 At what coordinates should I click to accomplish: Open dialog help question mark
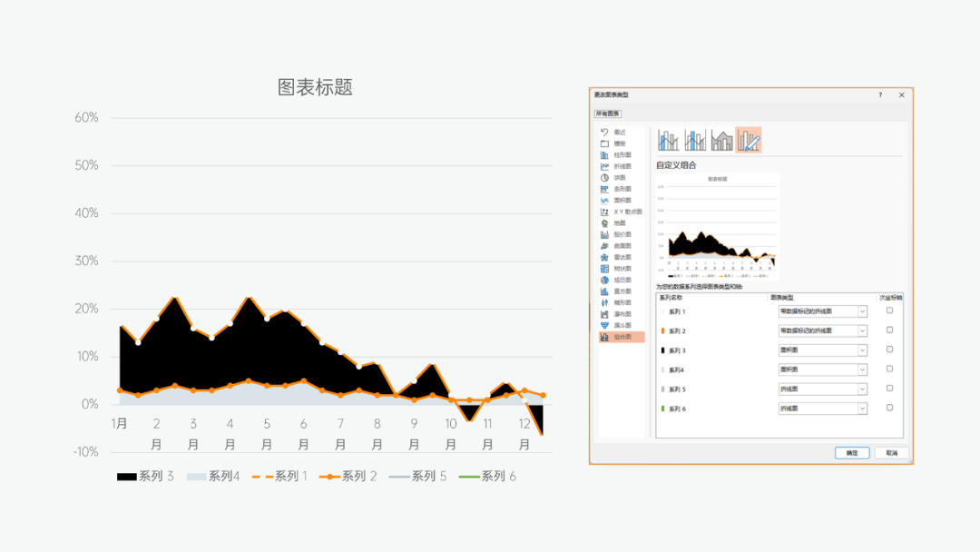pos(880,95)
